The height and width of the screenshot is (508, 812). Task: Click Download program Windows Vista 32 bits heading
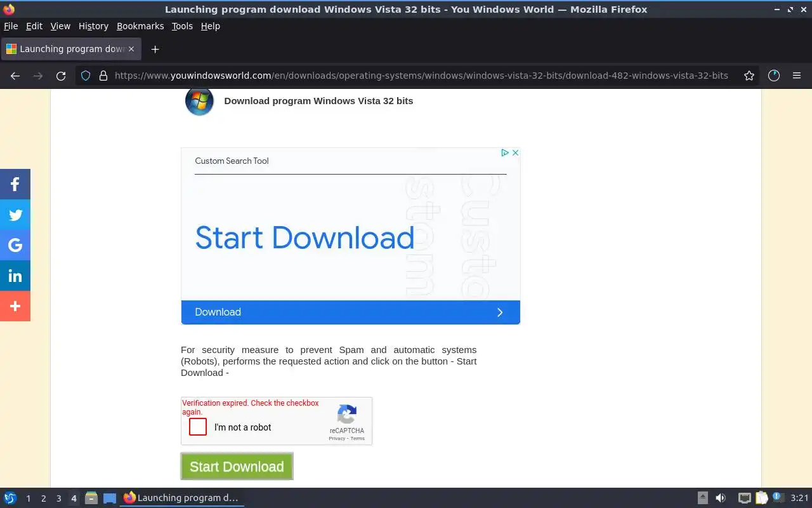pyautogui.click(x=318, y=101)
